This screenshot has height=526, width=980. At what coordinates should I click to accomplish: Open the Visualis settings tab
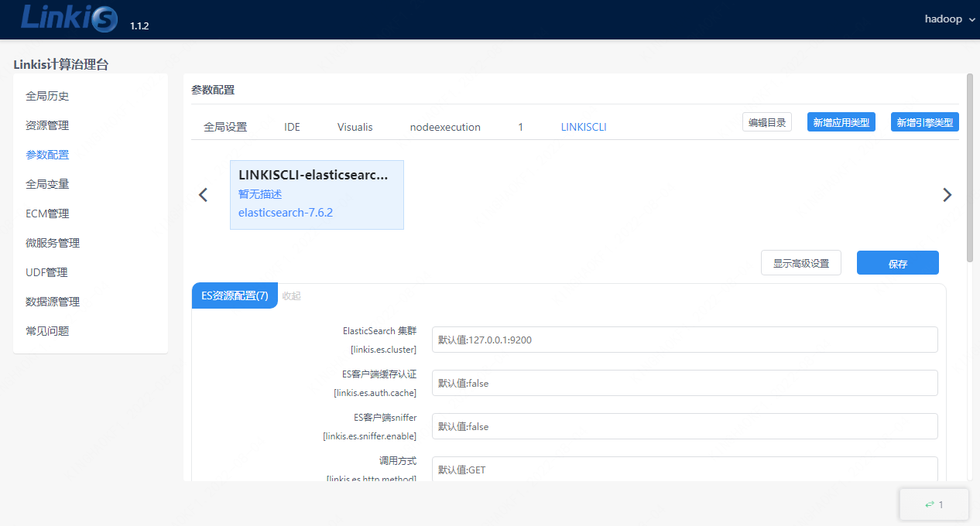coord(355,126)
